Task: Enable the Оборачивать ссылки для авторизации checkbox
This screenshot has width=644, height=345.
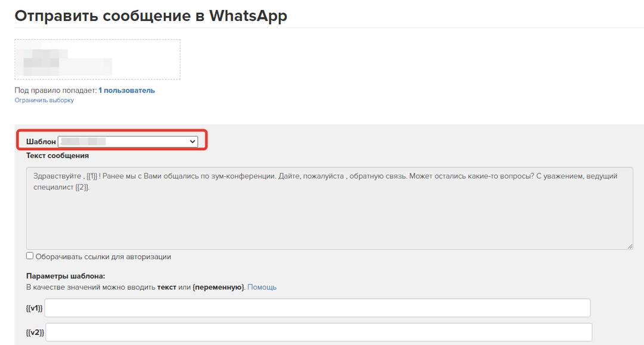Action: coord(30,256)
